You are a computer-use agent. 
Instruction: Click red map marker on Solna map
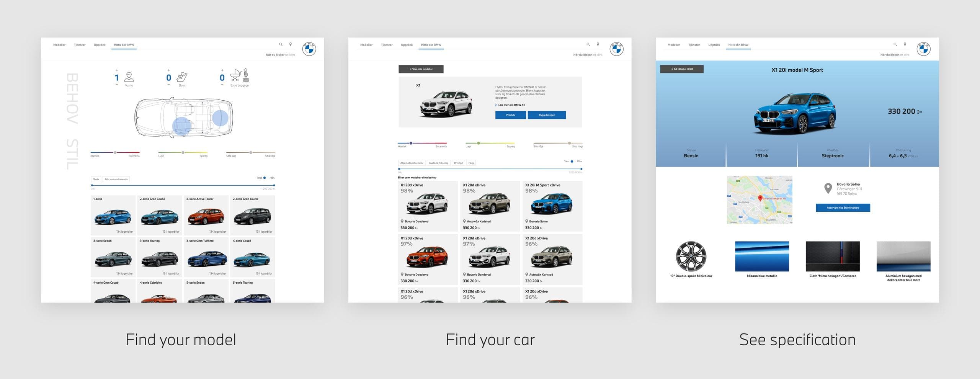click(x=760, y=198)
